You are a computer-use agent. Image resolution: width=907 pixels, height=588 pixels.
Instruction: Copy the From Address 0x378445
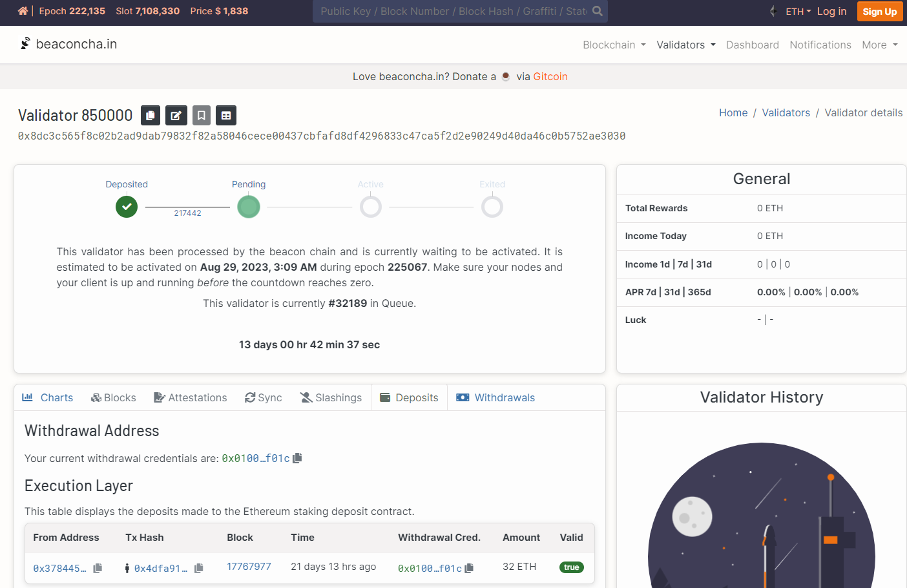(98, 568)
